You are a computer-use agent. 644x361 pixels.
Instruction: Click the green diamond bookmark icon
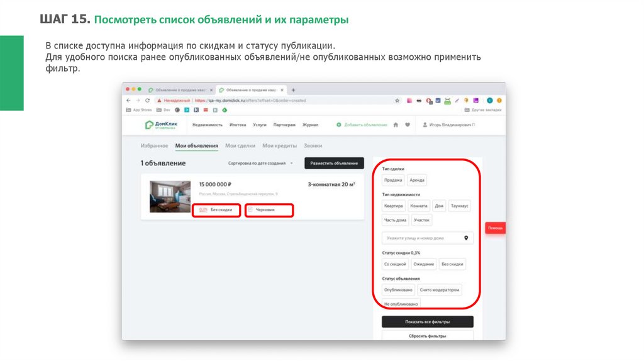[x=225, y=110]
